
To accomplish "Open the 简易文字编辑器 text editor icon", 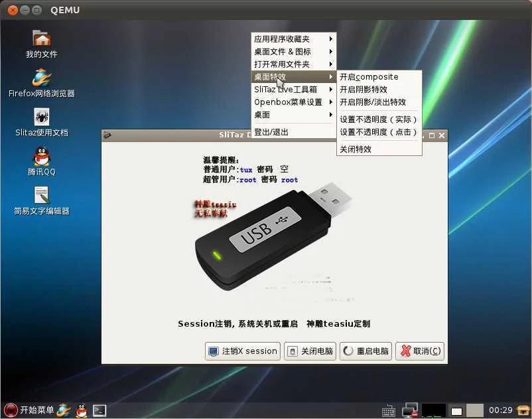I will point(42,201).
